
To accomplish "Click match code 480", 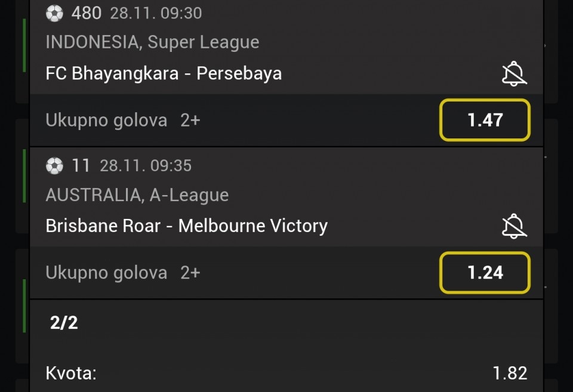I will click(87, 13).
